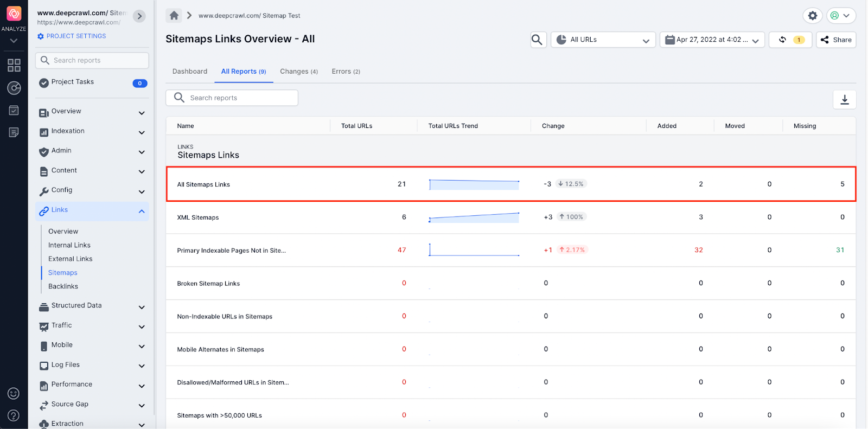
Task: Open the settings gear icon
Action: tap(812, 16)
